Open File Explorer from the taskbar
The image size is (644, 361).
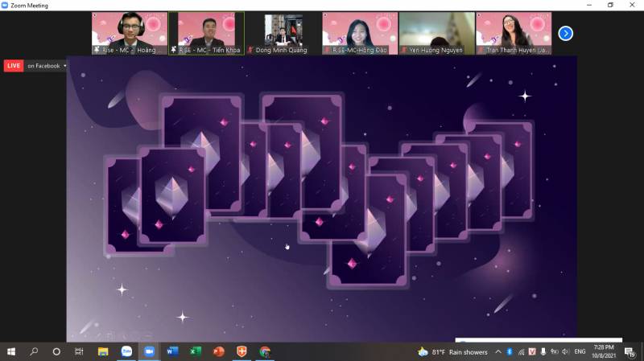coord(103,351)
